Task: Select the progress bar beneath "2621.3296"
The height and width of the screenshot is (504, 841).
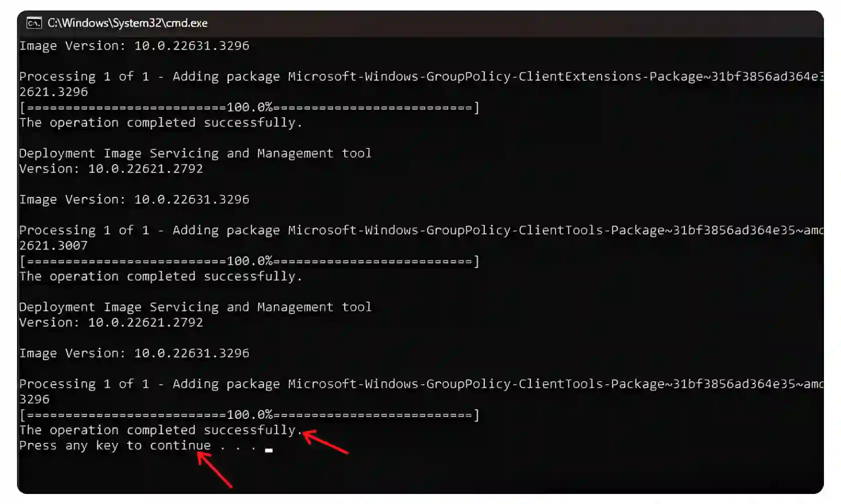Action: [250, 107]
